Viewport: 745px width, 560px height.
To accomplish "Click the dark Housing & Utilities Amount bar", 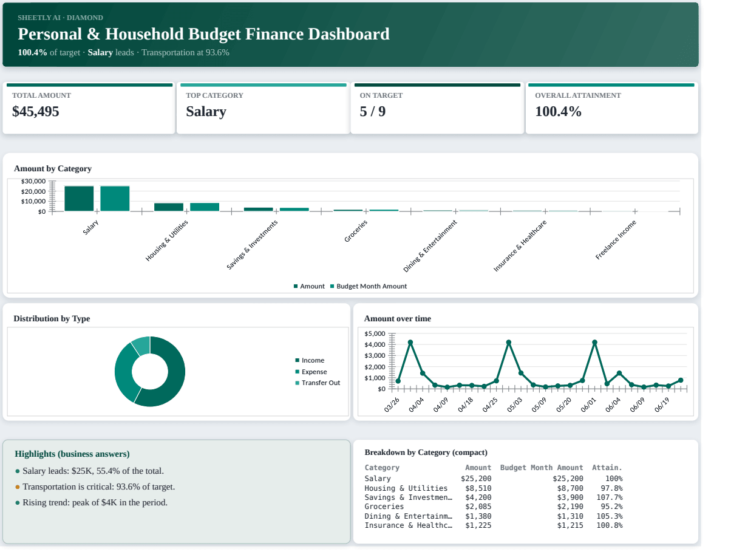I will click(168, 207).
